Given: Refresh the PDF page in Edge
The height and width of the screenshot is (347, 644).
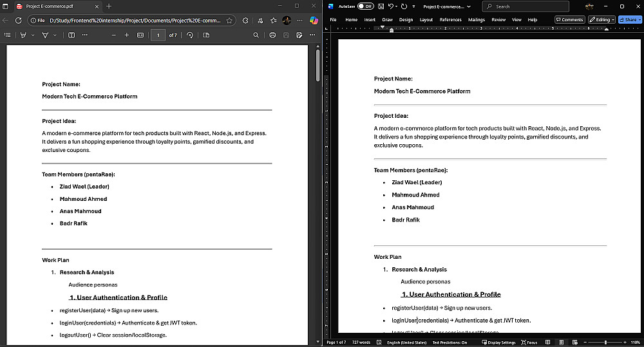Looking at the screenshot, I should pyautogui.click(x=18, y=20).
